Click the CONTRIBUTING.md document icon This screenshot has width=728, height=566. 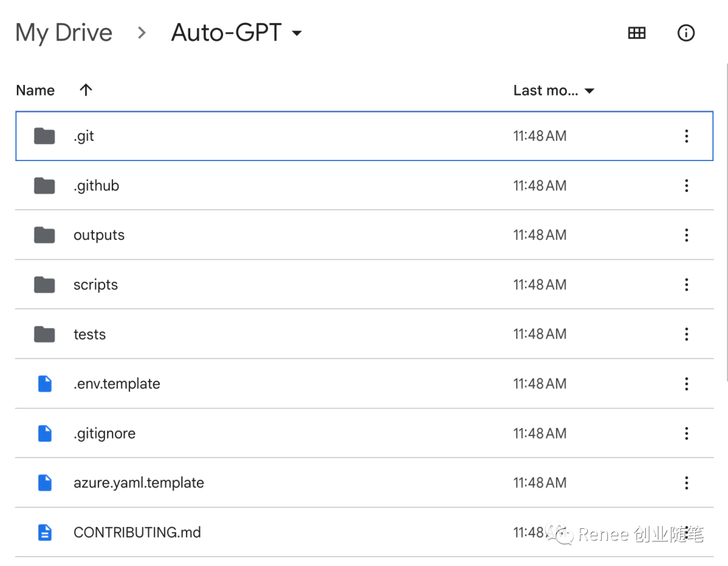click(44, 532)
